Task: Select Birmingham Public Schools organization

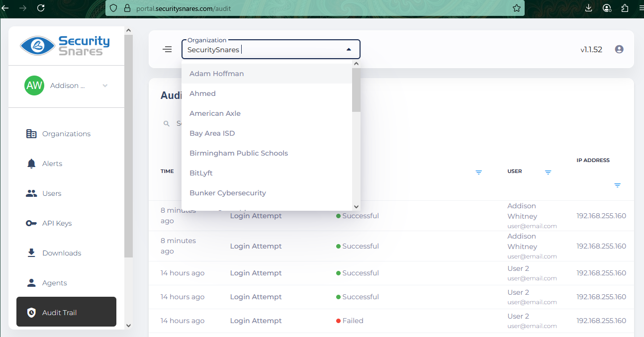Action: coord(267,153)
